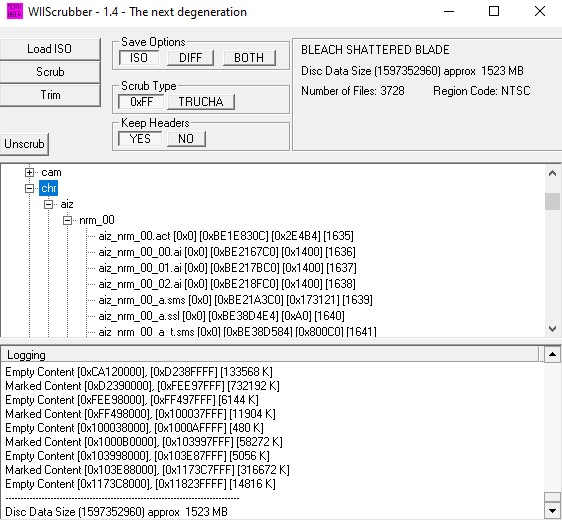Collapse the chr folder node
This screenshot has height=520, width=562.
point(29,188)
